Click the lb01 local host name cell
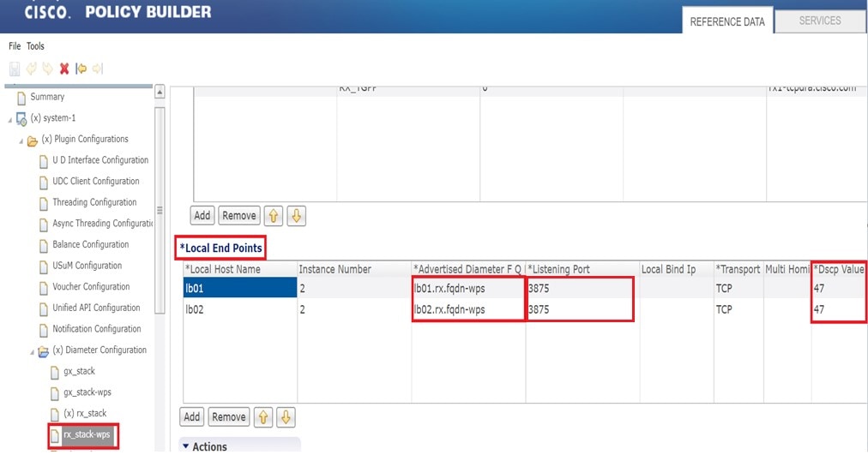This screenshot has width=868, height=461. 239,288
